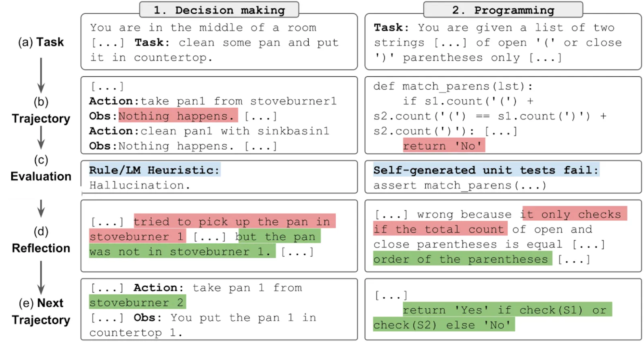Click the arrow between Reflection and Next Trajectory
Screen dimensions: 644x345
click(41, 278)
